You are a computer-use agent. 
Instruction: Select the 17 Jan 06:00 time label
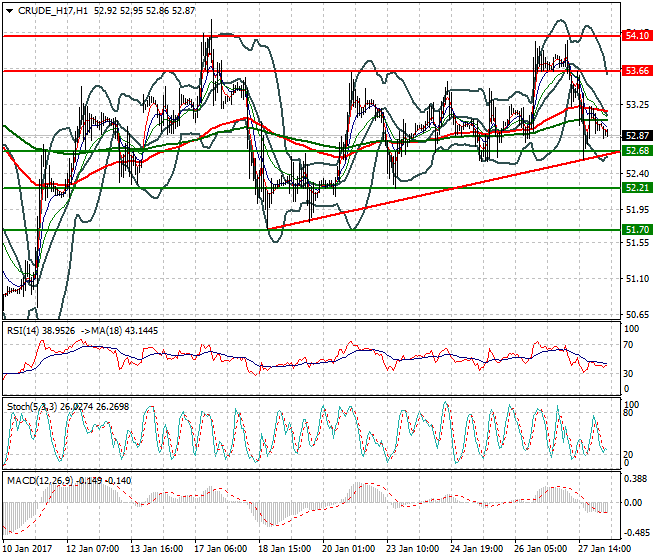pos(221,549)
